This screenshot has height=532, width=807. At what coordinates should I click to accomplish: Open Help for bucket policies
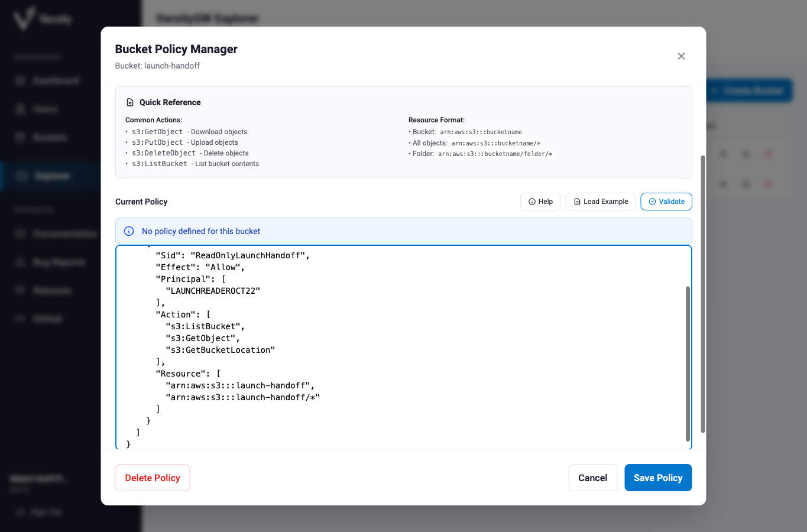tap(540, 202)
